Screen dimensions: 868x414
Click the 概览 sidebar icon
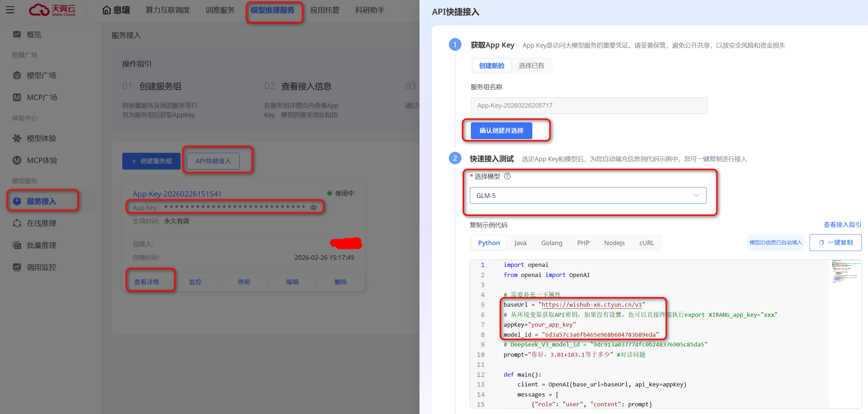click(17, 35)
